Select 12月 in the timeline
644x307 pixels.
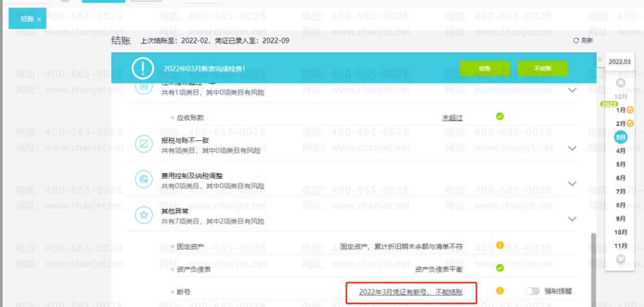(621, 97)
